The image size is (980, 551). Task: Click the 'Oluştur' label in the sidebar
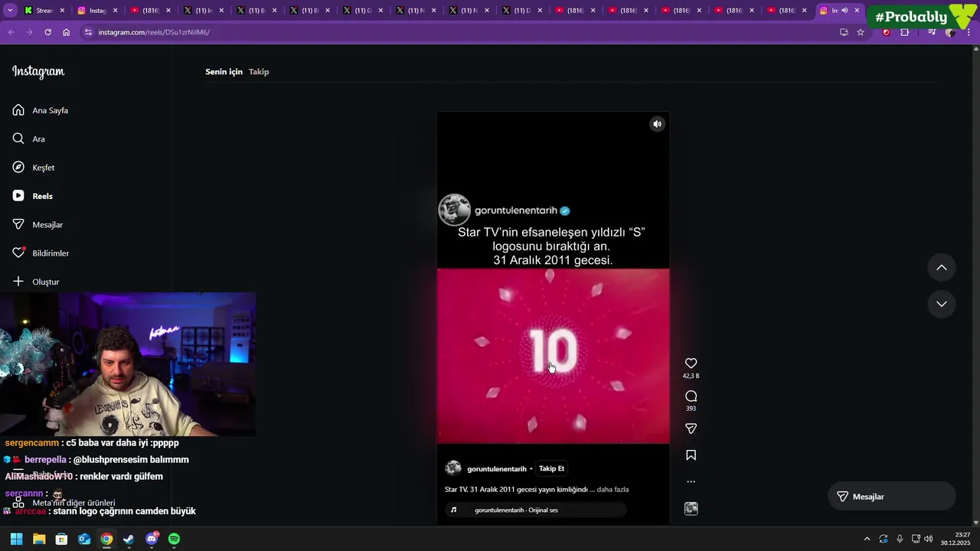46,282
